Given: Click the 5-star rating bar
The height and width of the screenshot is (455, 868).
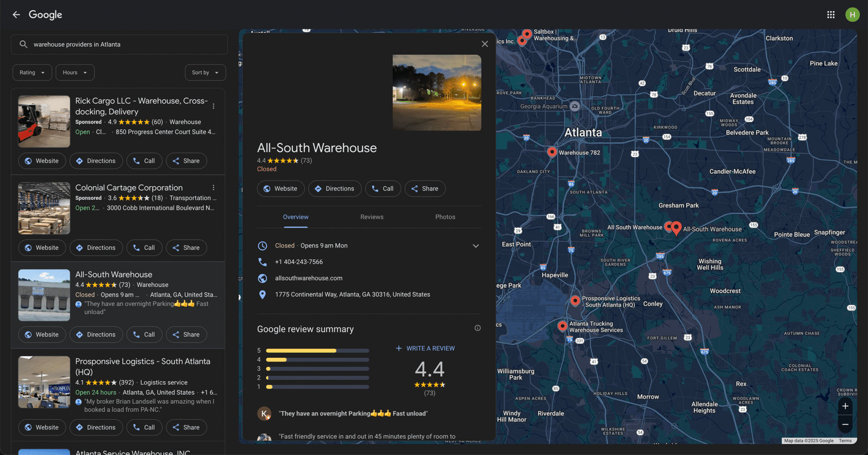Looking at the screenshot, I should 317,351.
